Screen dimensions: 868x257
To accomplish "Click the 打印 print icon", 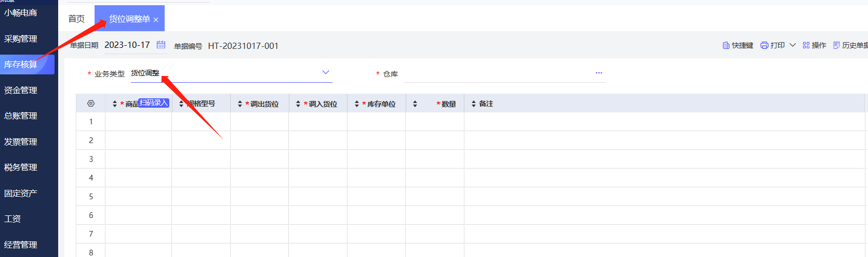I will point(764,46).
